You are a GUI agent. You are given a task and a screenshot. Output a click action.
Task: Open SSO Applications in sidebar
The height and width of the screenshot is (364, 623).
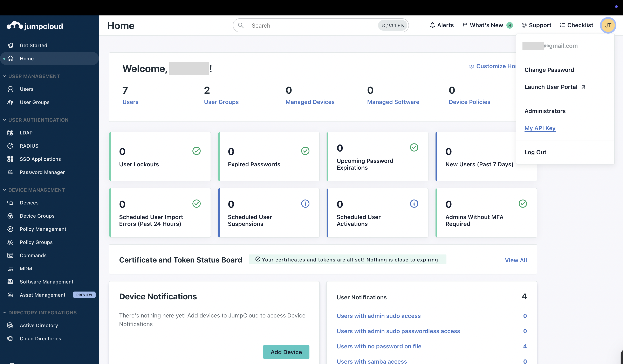pyautogui.click(x=40, y=159)
